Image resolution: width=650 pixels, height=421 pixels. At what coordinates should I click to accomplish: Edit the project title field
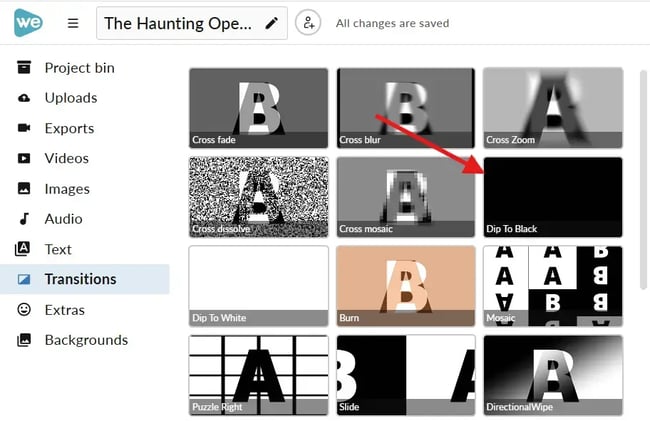pos(180,23)
